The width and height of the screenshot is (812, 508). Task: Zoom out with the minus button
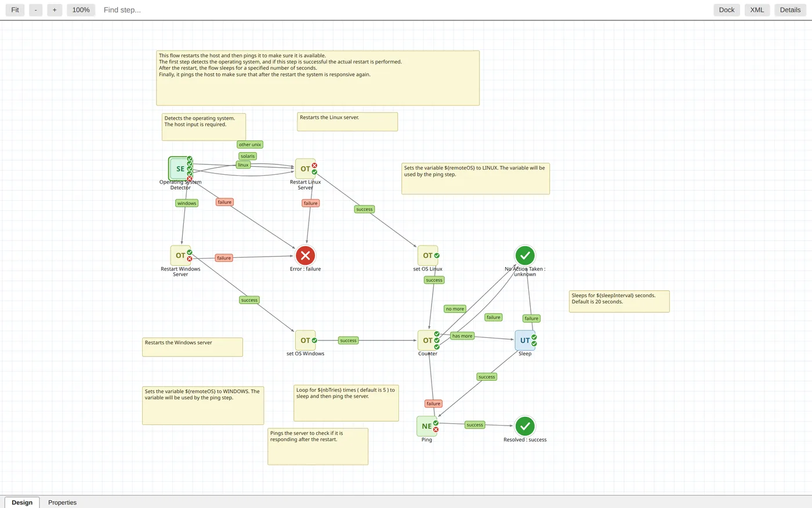coord(36,10)
